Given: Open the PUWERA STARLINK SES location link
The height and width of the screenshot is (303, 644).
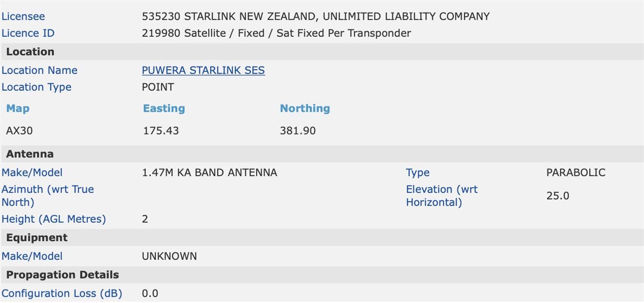Looking at the screenshot, I should coord(203,70).
